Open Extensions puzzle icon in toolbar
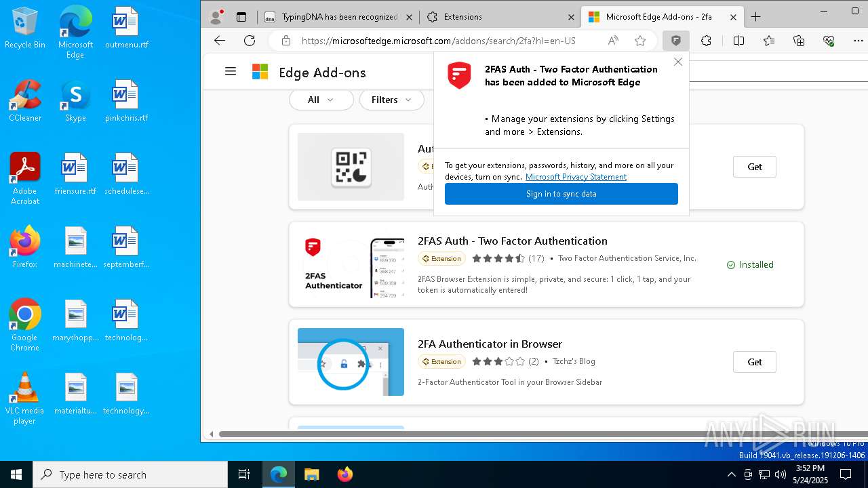 pos(706,41)
